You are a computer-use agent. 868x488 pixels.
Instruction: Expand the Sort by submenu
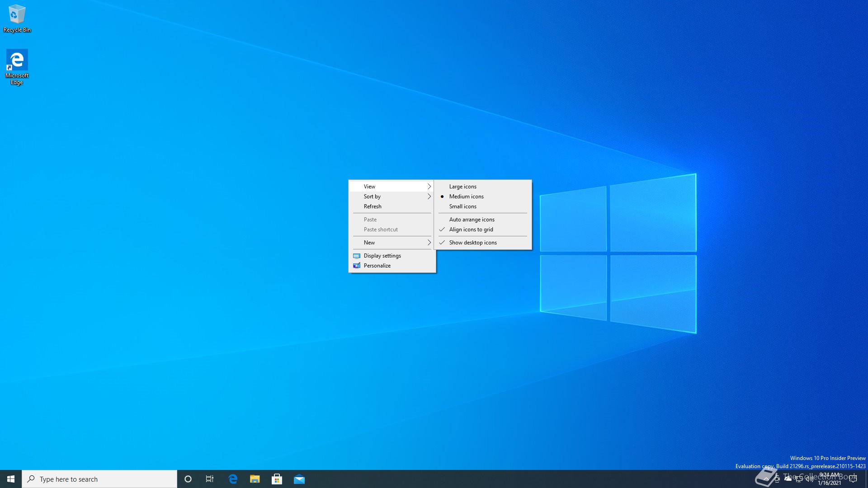coord(392,197)
